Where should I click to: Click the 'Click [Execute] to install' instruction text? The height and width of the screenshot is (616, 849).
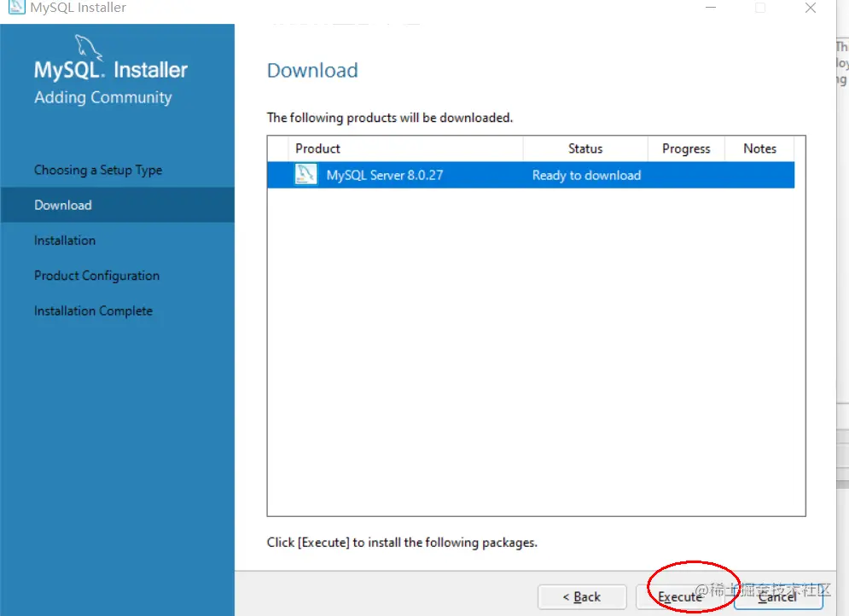coord(402,543)
